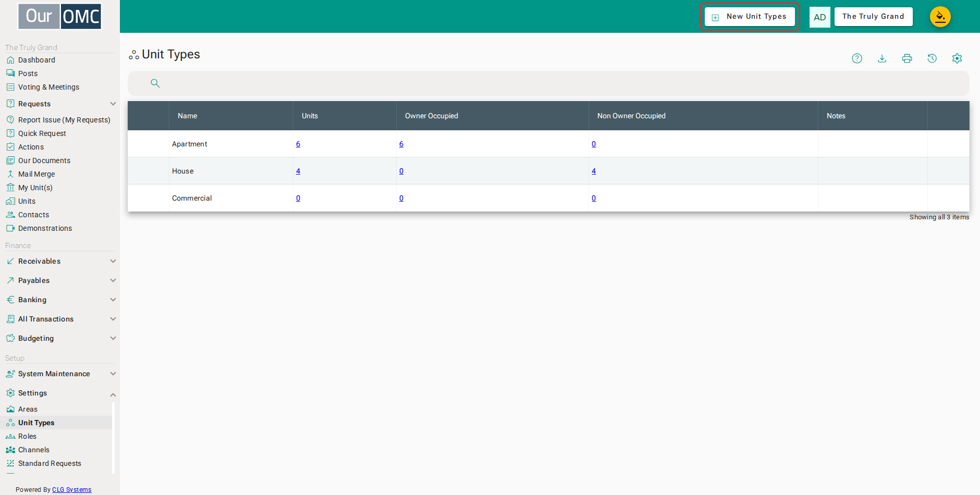Expand the All Transactions section

pos(113,319)
